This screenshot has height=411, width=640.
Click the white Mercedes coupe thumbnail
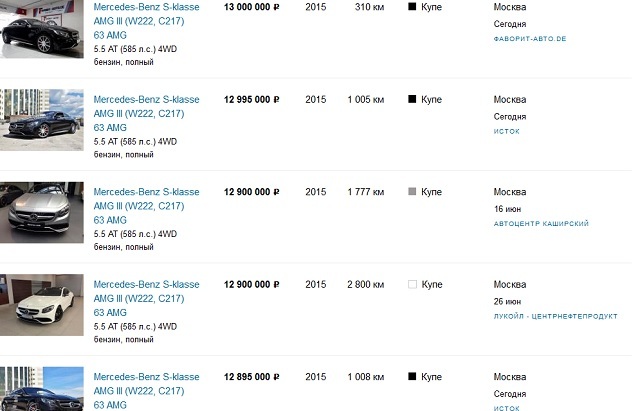42,305
